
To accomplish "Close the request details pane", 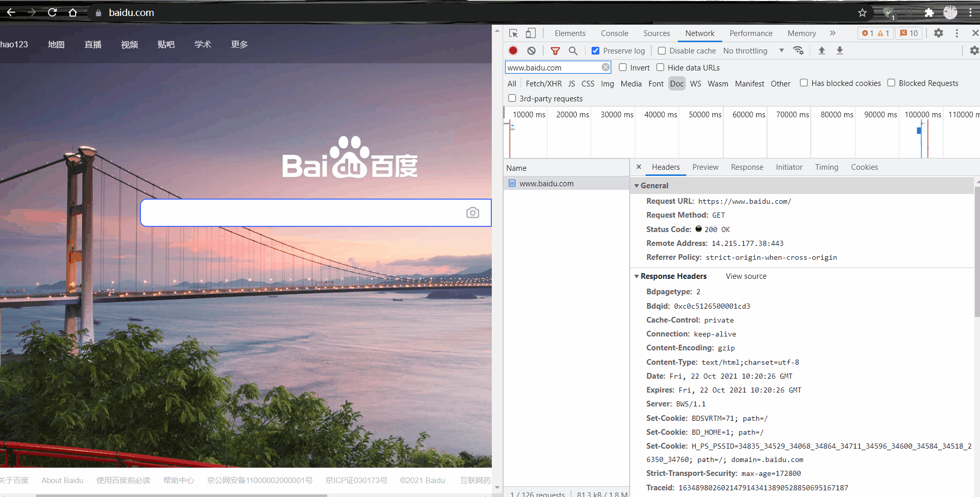I will tap(638, 167).
